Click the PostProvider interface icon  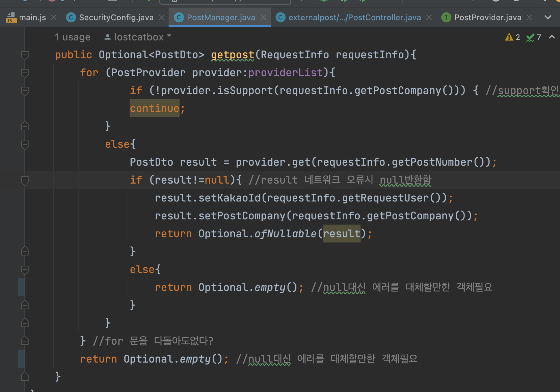coord(446,18)
